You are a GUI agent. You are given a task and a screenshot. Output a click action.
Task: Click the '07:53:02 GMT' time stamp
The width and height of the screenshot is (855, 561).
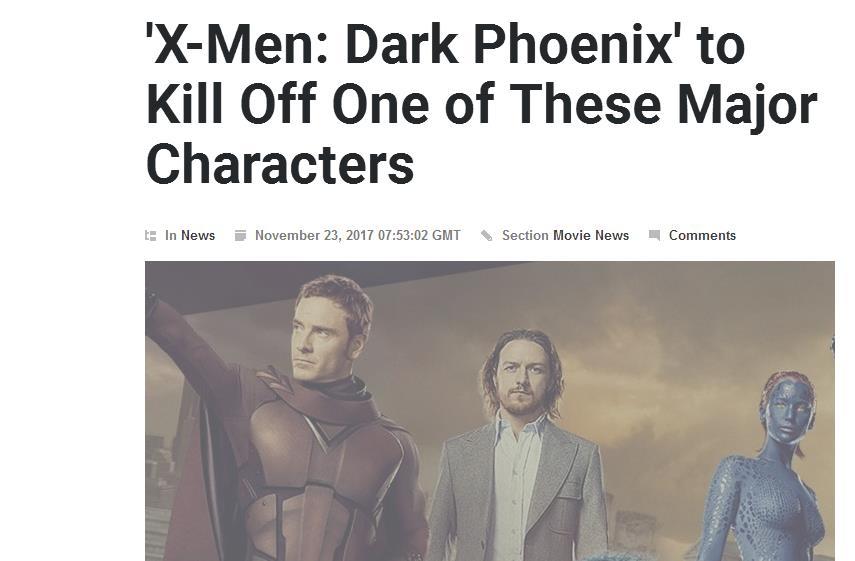(x=419, y=236)
